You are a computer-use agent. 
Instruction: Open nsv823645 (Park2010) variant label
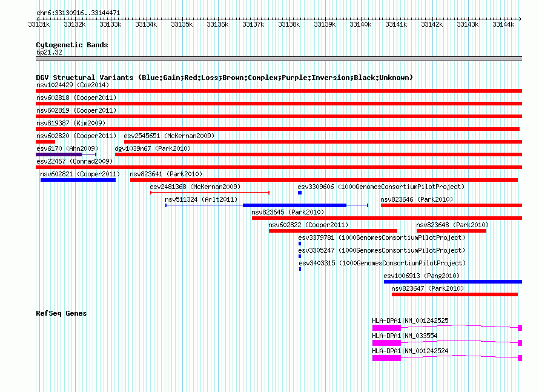coord(288,212)
